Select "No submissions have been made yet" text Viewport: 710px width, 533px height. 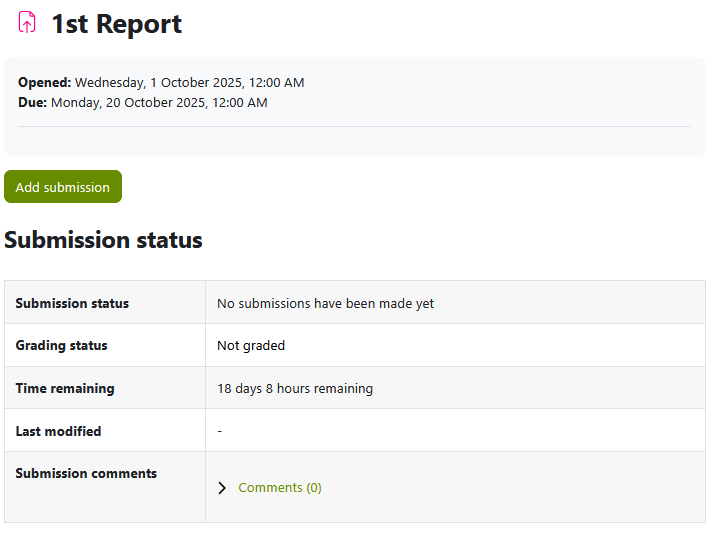(325, 303)
